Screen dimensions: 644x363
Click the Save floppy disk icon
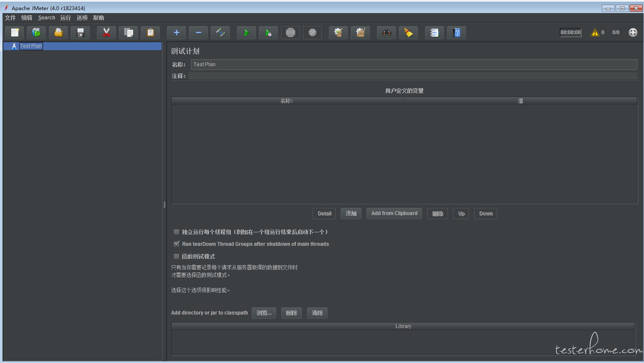pos(81,32)
